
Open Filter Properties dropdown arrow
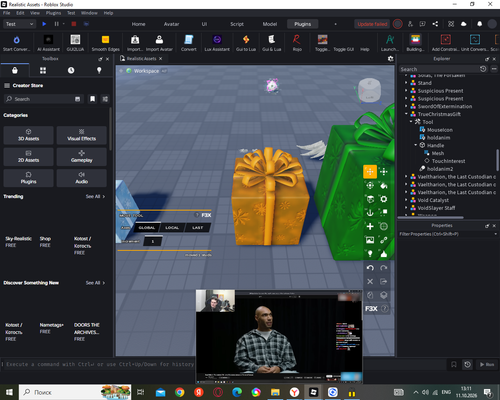[495, 234]
